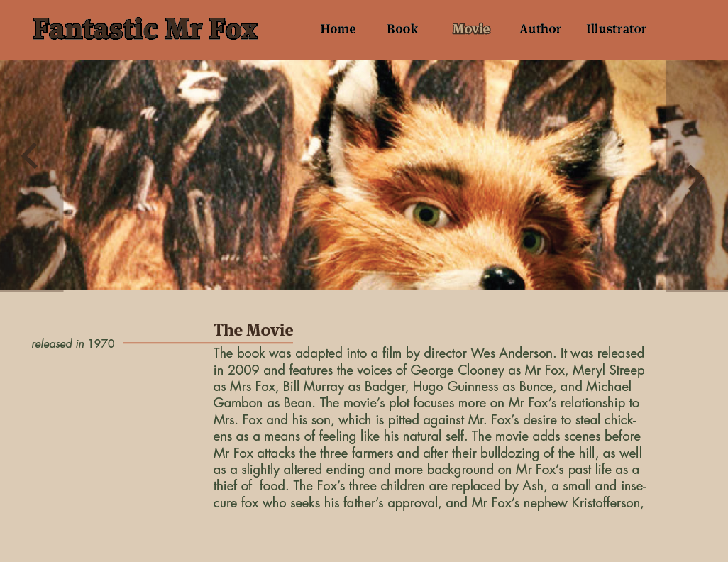Screen dimensions: 728x562
Task: Open the Author page
Action: click(541, 29)
